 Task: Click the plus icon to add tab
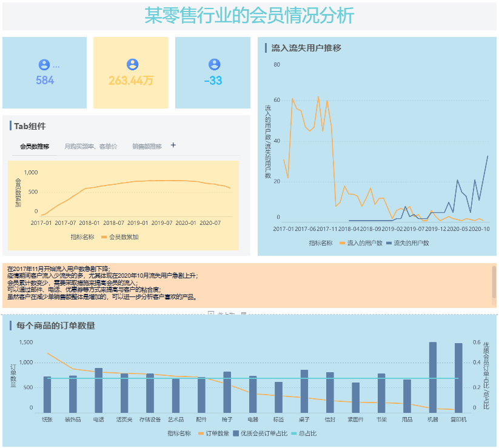point(173,145)
